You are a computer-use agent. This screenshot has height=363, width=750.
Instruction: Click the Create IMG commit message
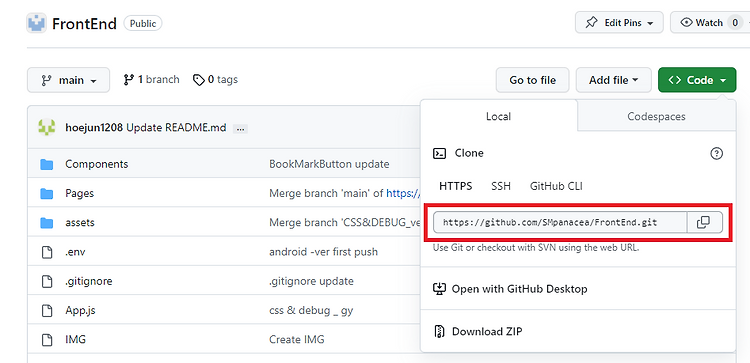point(297,340)
